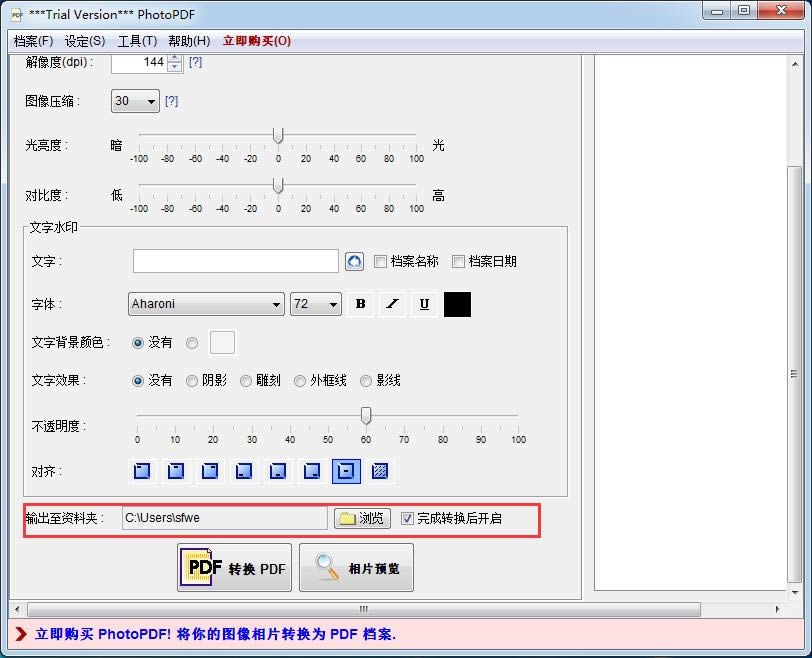Click the horizontal scrollbar thumb
The image size is (812, 658).
click(364, 609)
